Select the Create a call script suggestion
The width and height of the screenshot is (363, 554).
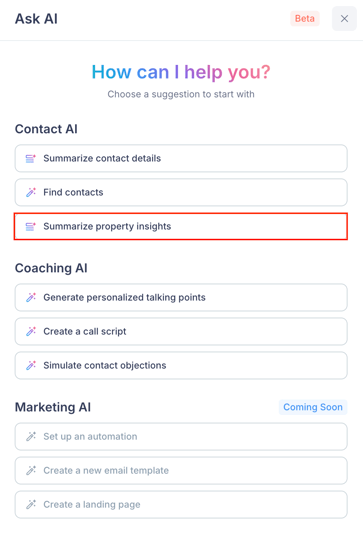(x=181, y=331)
